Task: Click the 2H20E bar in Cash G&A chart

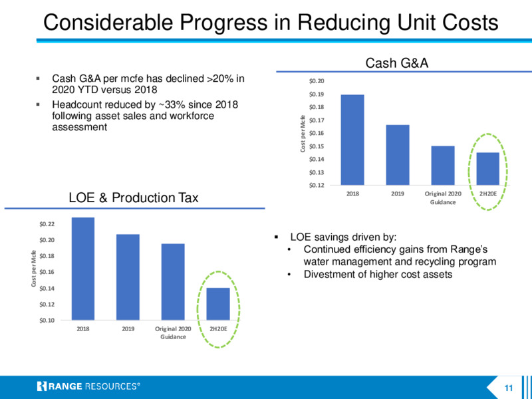Action: pos(488,169)
